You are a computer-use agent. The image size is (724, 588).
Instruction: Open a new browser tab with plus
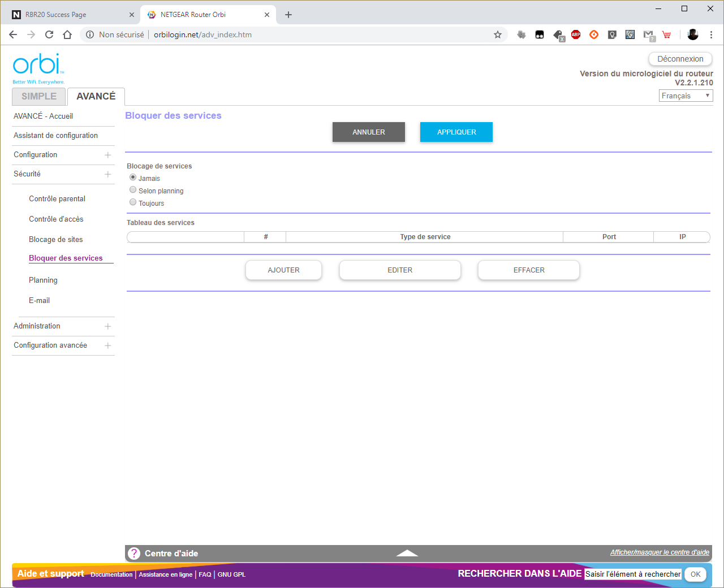point(288,15)
